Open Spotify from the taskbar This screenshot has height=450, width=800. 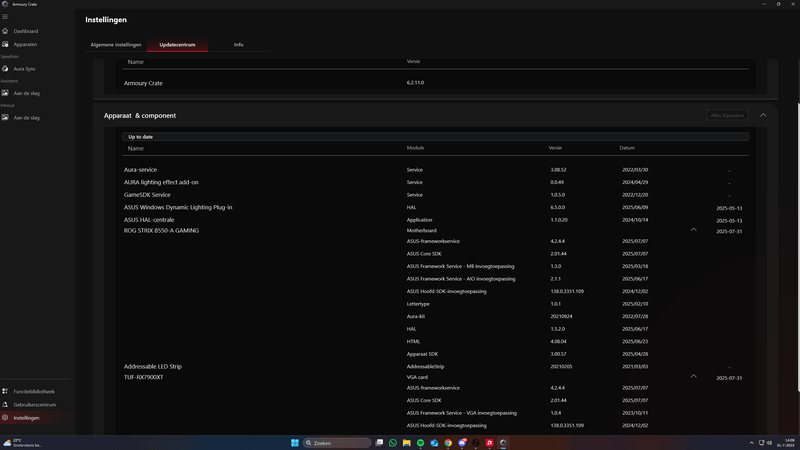(420, 443)
